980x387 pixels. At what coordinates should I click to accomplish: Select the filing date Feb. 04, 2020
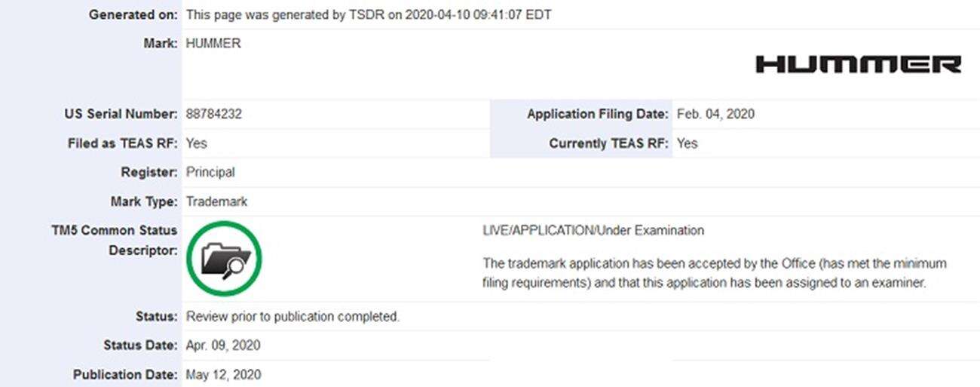(715, 115)
